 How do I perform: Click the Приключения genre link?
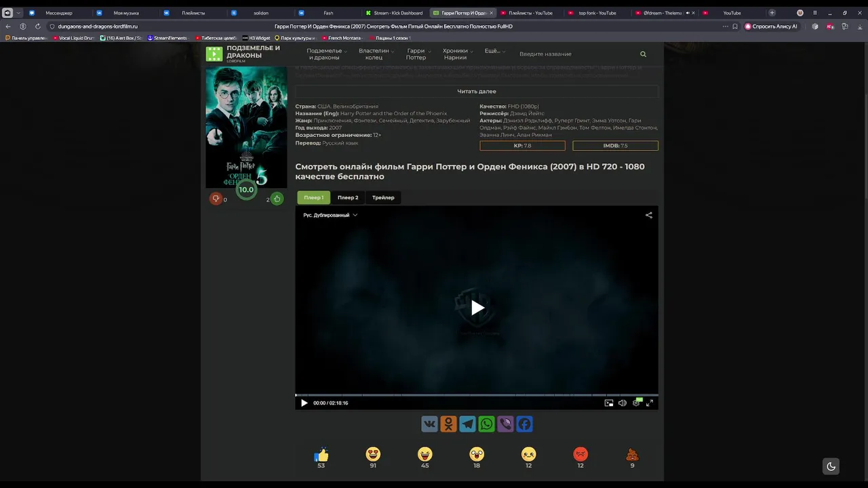point(332,121)
